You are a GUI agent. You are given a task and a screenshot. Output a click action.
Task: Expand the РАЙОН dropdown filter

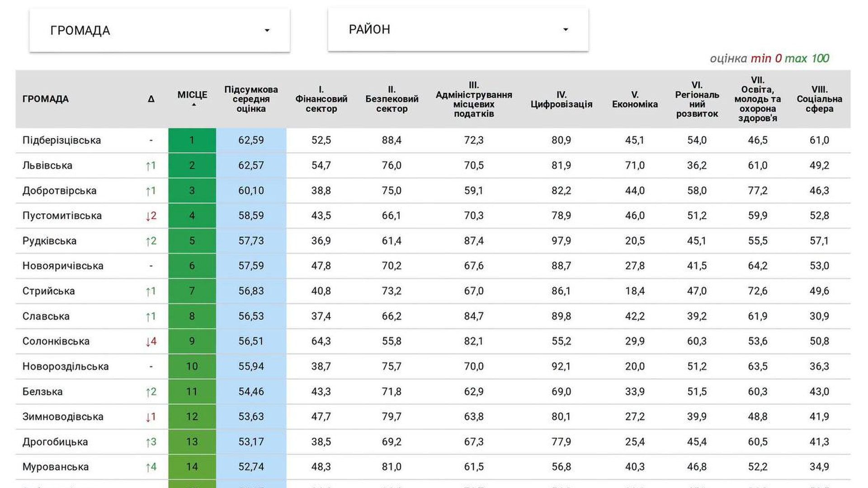(x=458, y=29)
